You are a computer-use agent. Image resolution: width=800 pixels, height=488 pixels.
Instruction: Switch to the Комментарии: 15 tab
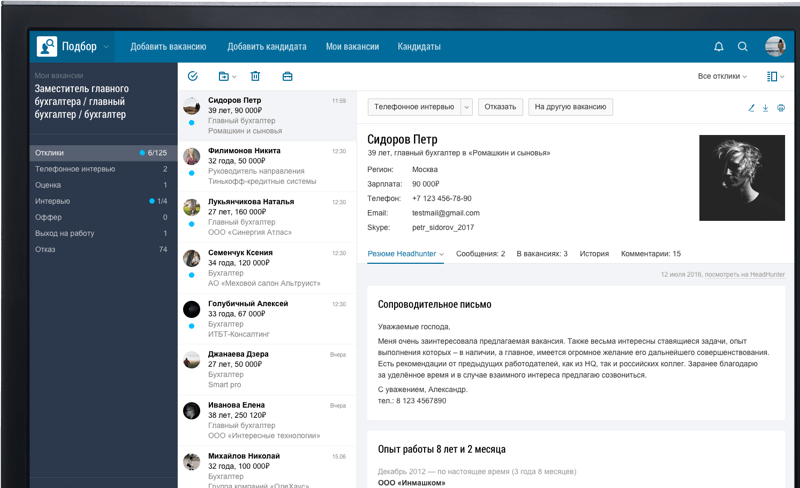pos(649,254)
